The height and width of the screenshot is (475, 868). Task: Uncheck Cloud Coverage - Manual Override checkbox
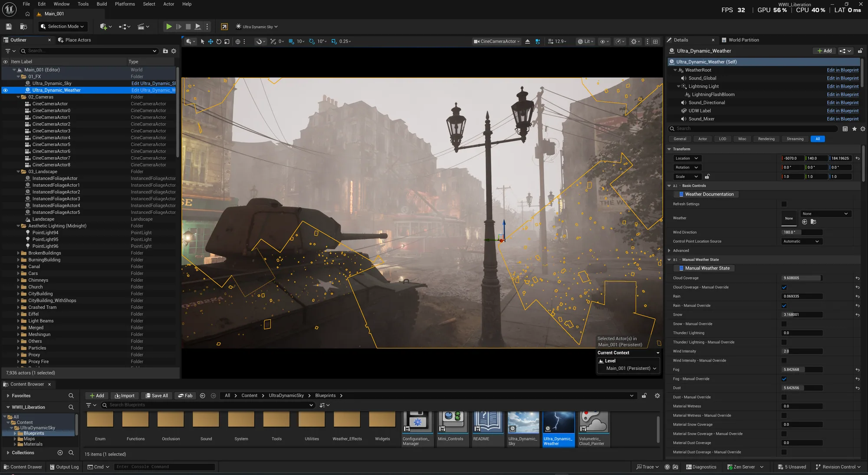coord(784,287)
